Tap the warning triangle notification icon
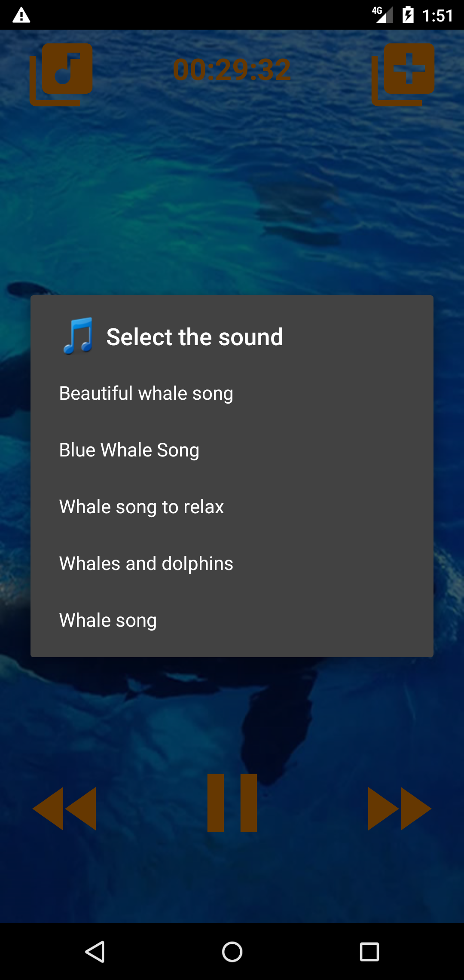 [21, 15]
